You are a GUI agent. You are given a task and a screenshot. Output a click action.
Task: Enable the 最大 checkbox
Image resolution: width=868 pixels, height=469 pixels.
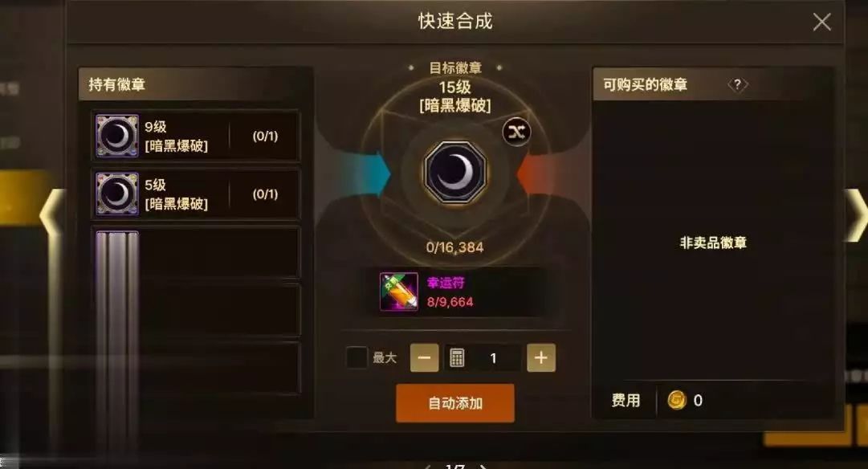pos(357,357)
